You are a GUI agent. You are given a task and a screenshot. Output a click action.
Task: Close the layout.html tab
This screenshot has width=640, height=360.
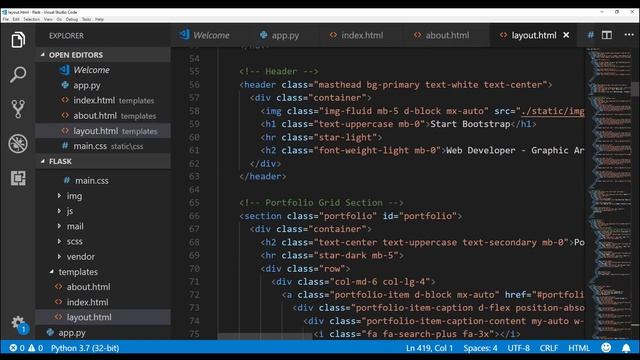pos(566,35)
